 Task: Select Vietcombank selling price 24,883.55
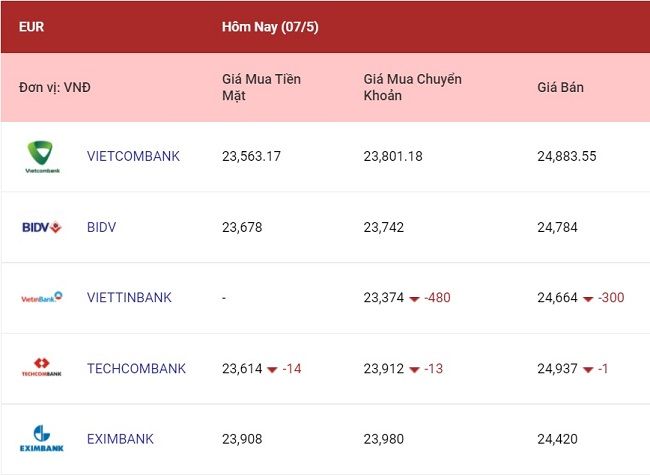click(567, 156)
